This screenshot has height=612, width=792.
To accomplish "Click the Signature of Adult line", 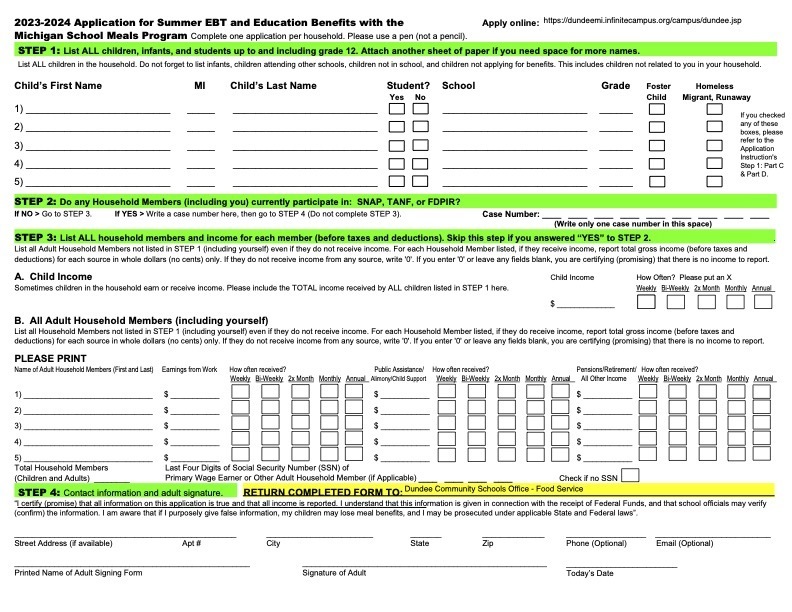I will tap(424, 562).
